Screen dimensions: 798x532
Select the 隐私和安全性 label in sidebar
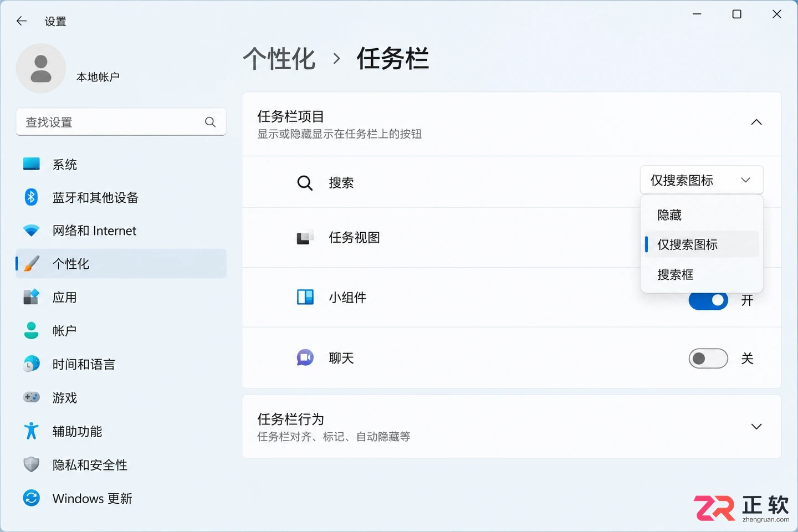coord(90,465)
